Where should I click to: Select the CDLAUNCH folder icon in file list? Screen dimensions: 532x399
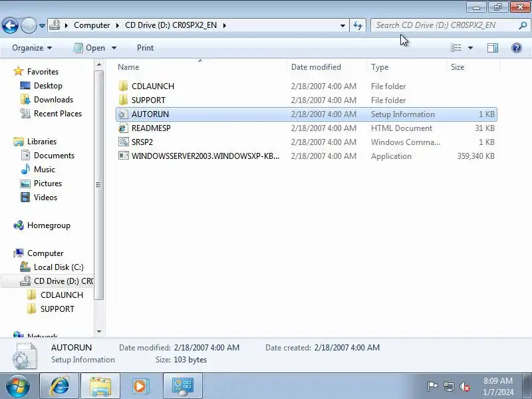pos(123,86)
